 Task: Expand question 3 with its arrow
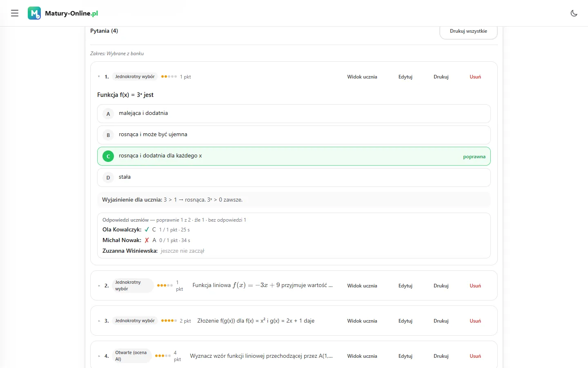click(99, 321)
